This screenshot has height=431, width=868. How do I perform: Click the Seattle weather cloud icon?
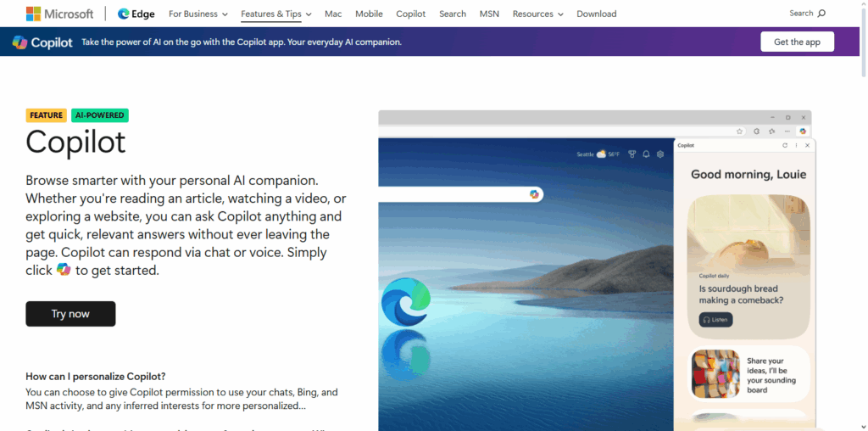601,154
